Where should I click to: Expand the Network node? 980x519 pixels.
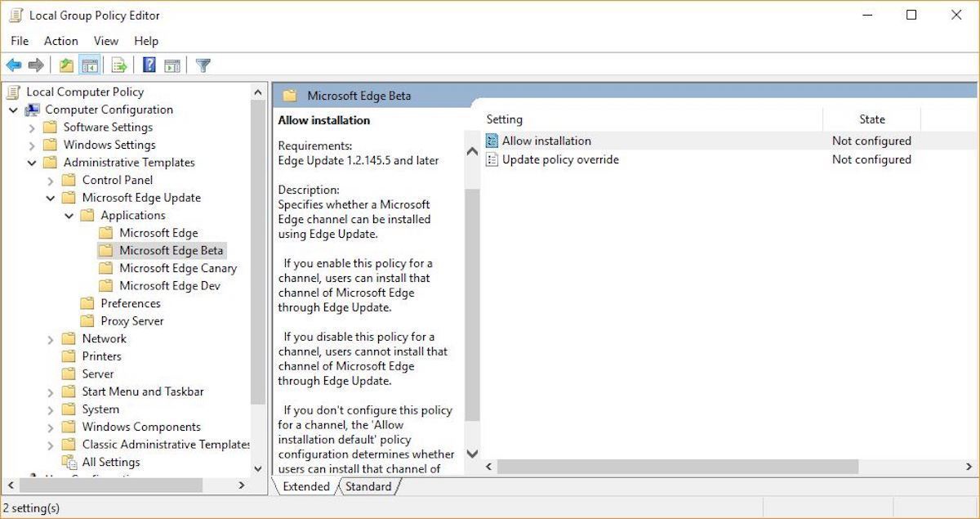pyautogui.click(x=51, y=338)
